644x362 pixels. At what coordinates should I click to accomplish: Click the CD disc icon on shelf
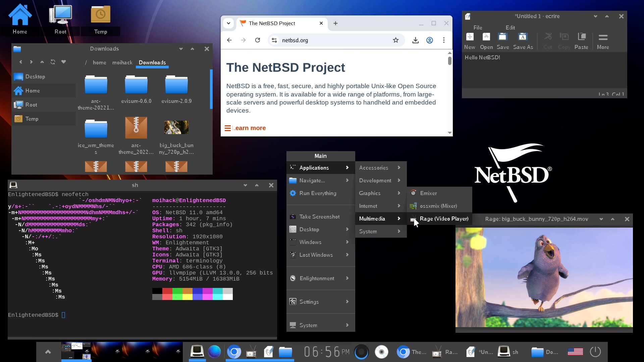[381, 352]
